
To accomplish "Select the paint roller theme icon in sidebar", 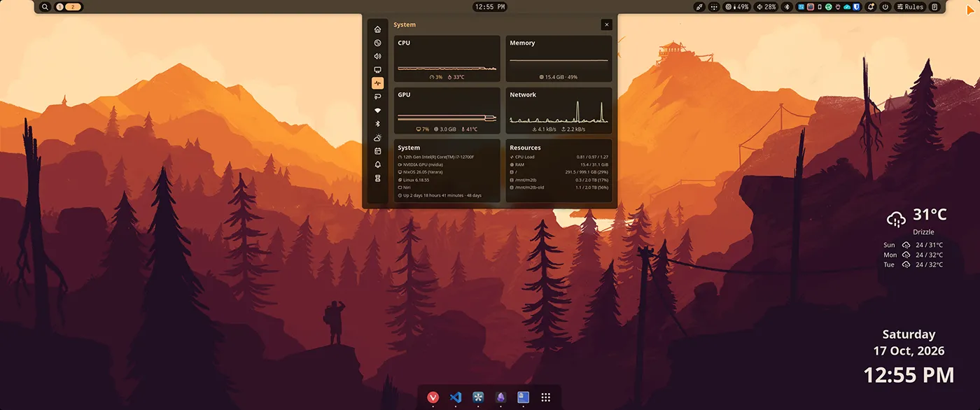I will [x=377, y=97].
